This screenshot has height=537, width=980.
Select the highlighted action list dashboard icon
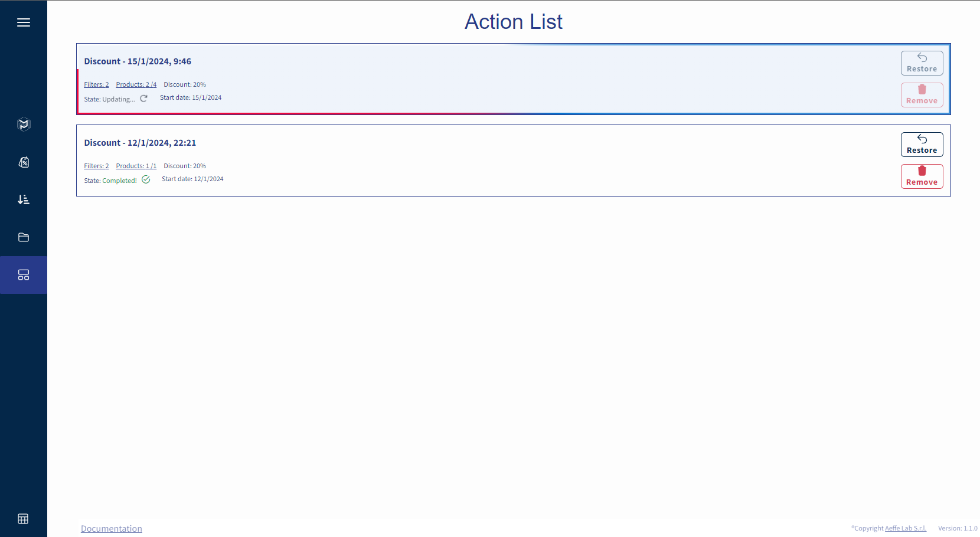point(24,275)
